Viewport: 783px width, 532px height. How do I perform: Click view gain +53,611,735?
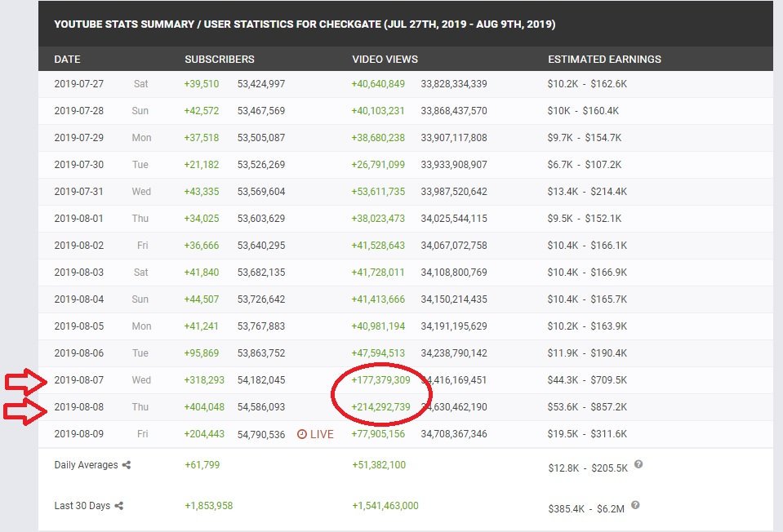point(378,192)
